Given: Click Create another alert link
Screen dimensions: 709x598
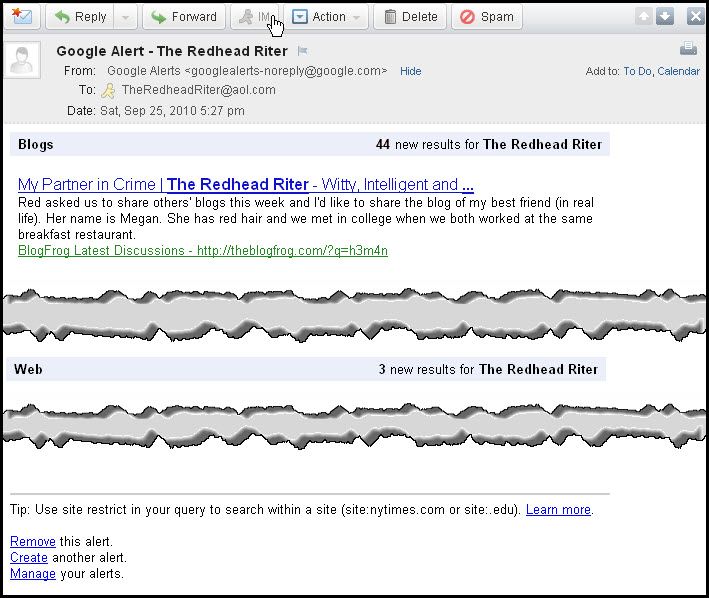Looking at the screenshot, I should coord(28,557).
